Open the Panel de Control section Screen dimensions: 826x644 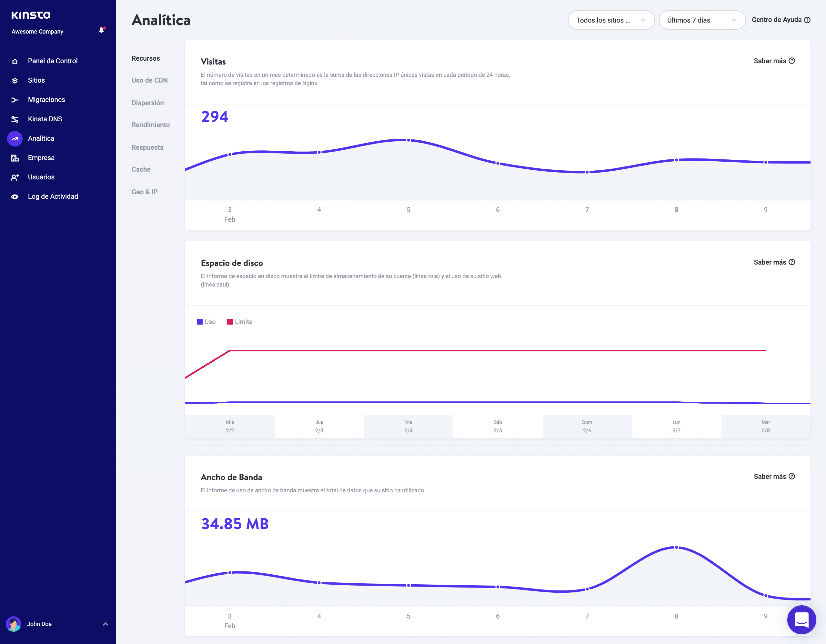tap(53, 61)
